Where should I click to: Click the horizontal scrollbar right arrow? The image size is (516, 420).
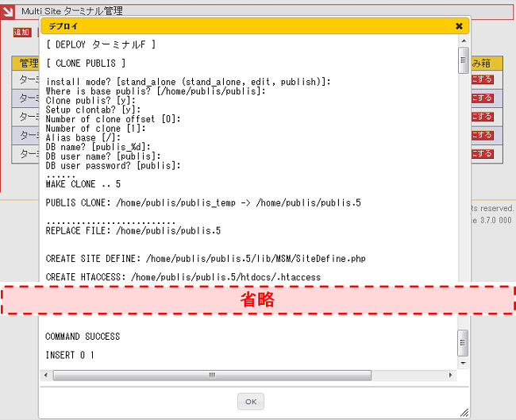(452, 375)
